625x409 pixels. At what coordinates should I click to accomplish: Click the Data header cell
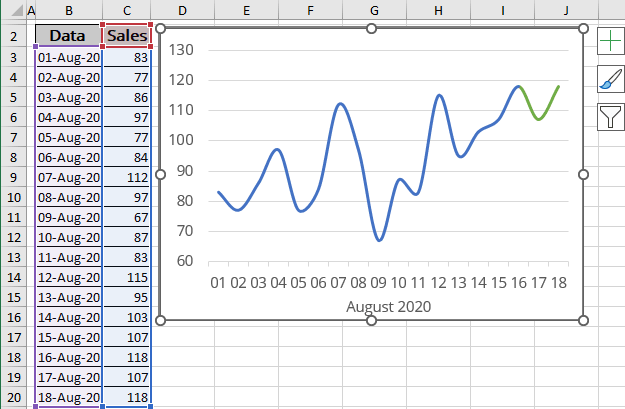(x=69, y=36)
